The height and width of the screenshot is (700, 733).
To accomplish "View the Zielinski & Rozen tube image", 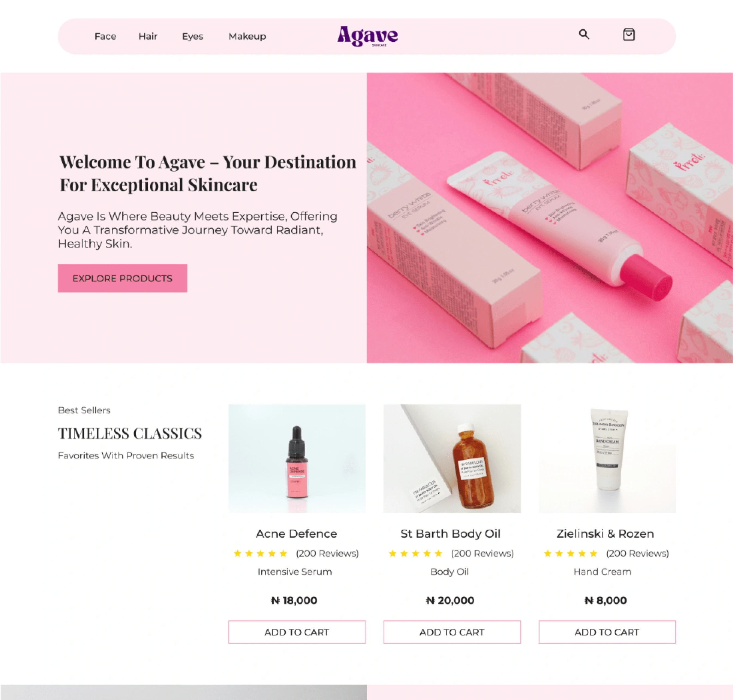I will coord(607,458).
